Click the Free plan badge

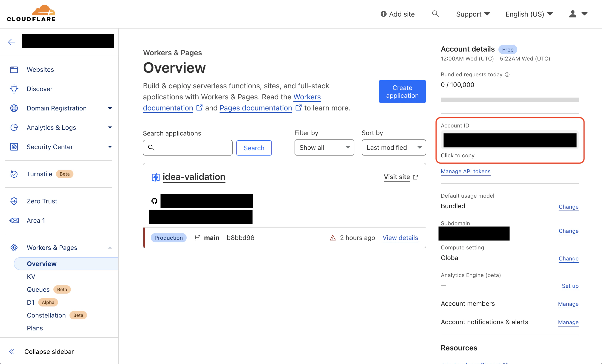coord(508,50)
